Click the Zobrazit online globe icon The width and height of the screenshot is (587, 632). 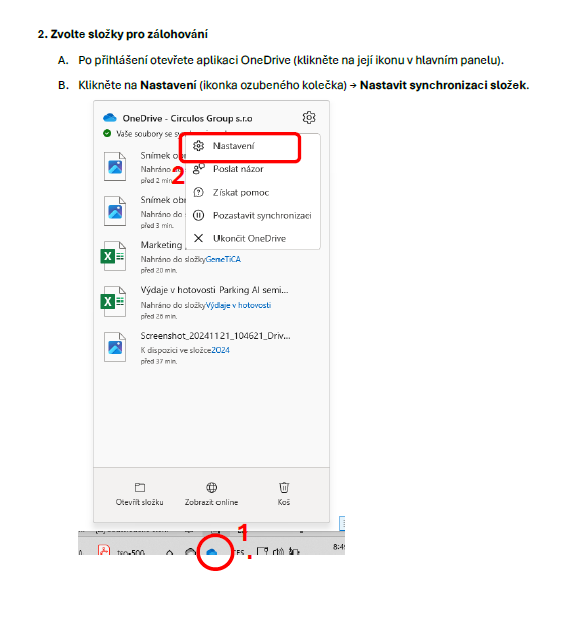212,487
